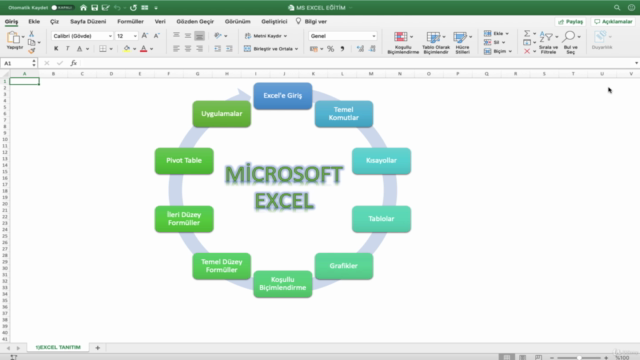Viewport: 640px width, 360px height.
Task: Expand the Metni Kaydır dropdown arrow
Action: pos(285,36)
